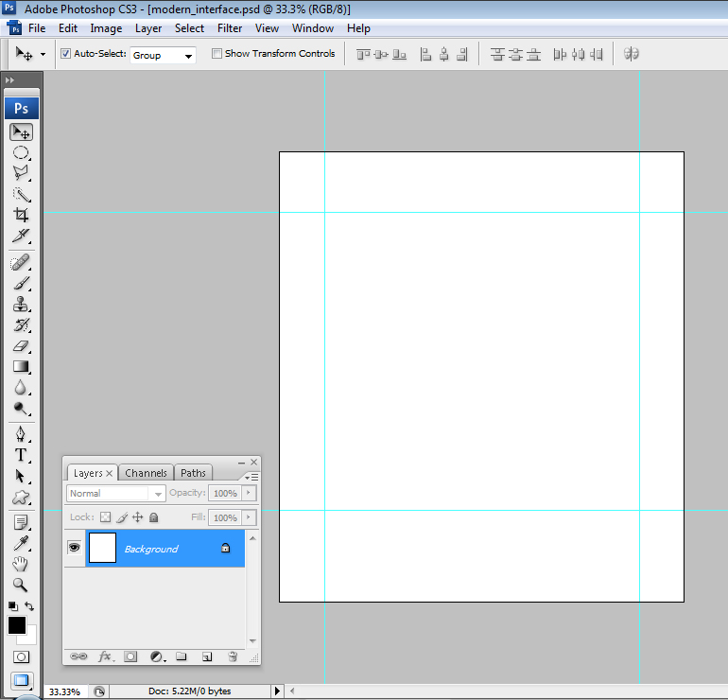This screenshot has width=728, height=700.
Task: Open the Auto-Select Group dropdown
Action: tap(163, 55)
